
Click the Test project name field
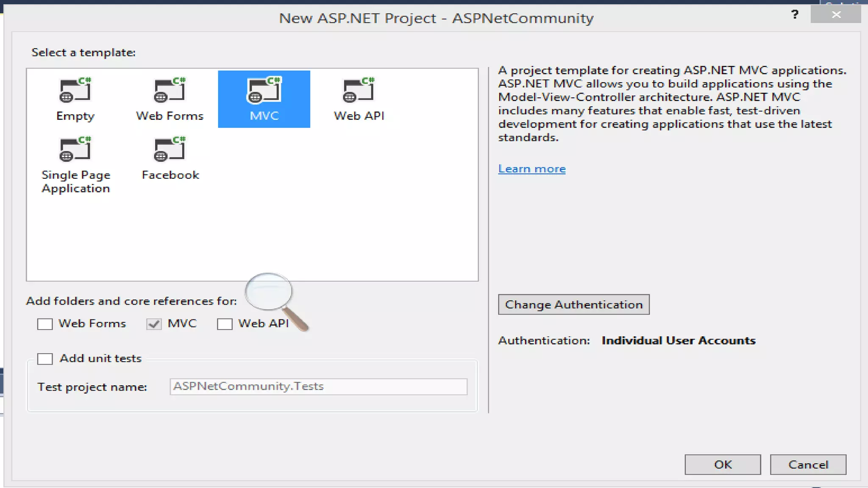[318, 387]
